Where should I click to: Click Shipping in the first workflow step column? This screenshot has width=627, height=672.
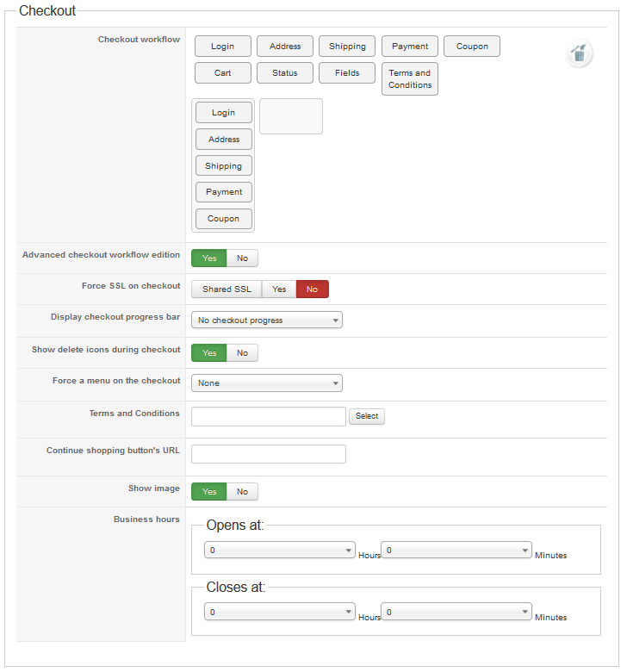tap(224, 166)
